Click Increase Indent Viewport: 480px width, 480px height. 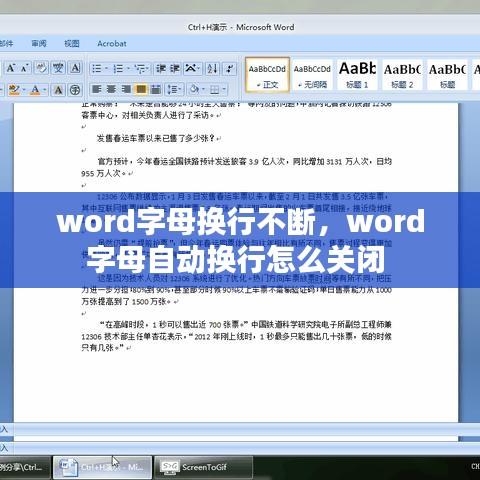(175, 69)
